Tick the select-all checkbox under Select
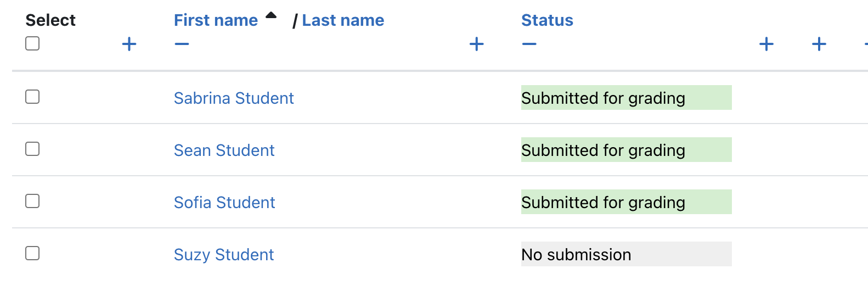This screenshot has height=291, width=868. point(32,43)
